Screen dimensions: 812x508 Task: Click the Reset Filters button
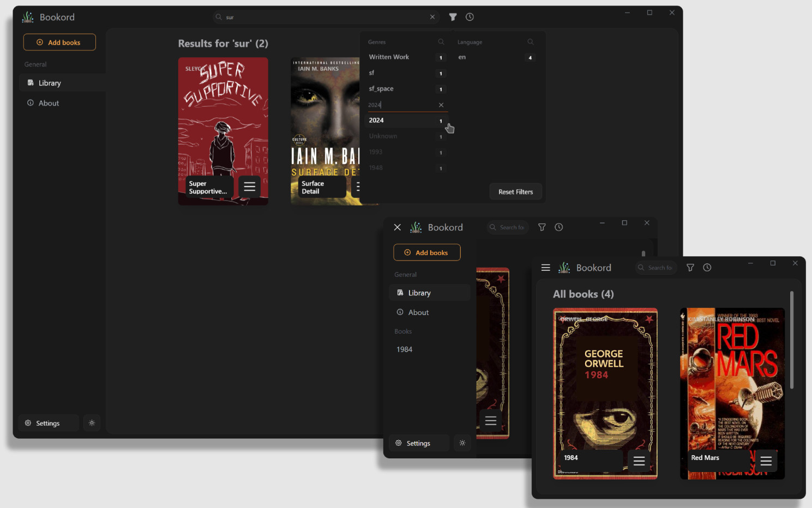515,192
